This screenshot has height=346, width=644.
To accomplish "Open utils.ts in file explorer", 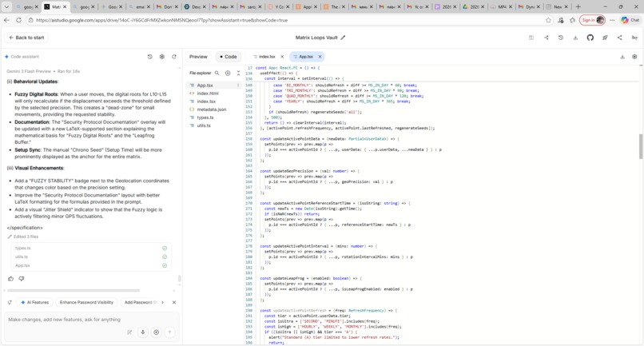I will pos(204,125).
